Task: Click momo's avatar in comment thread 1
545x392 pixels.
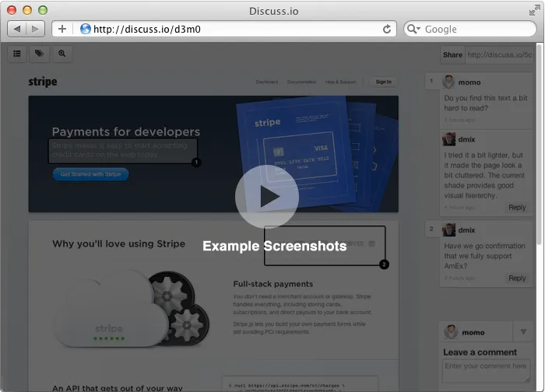Action: 448,82
